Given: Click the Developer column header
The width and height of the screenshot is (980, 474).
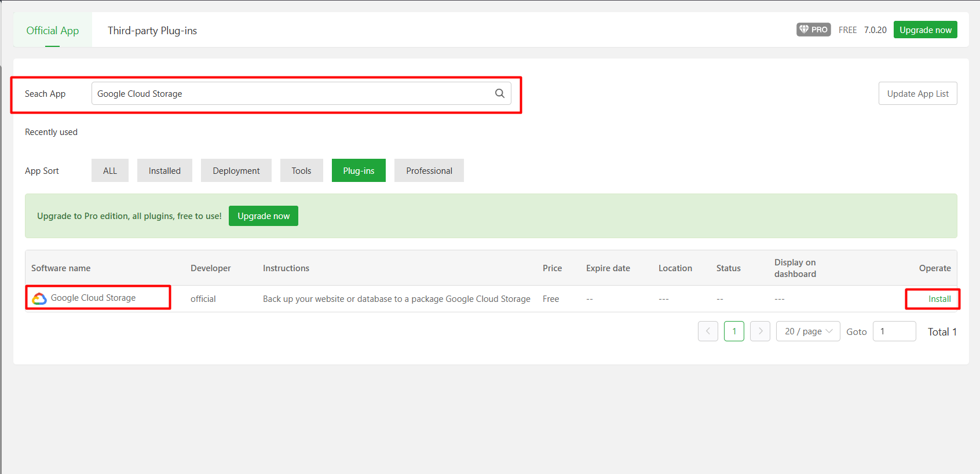Looking at the screenshot, I should (x=211, y=268).
